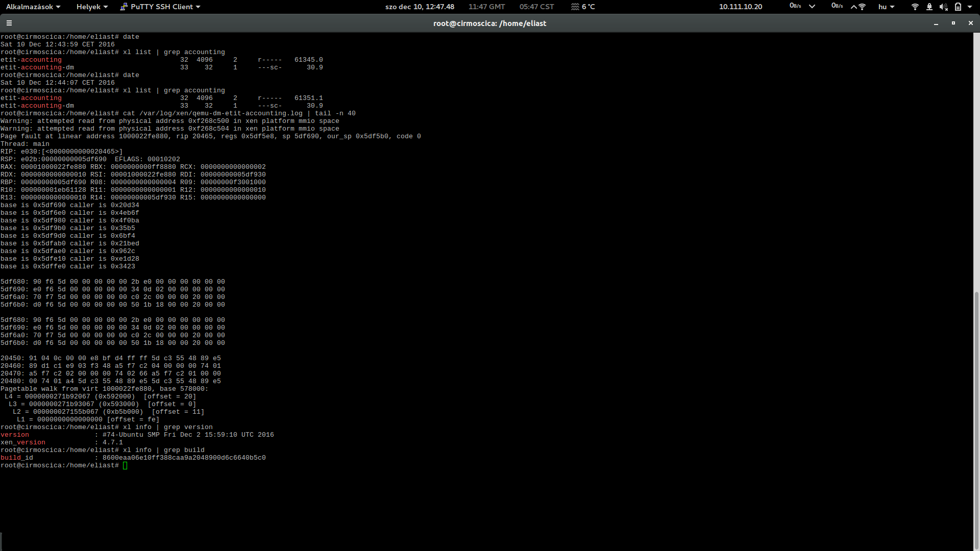980x551 pixels.
Task: Maximize the terminal window
Action: tap(953, 23)
